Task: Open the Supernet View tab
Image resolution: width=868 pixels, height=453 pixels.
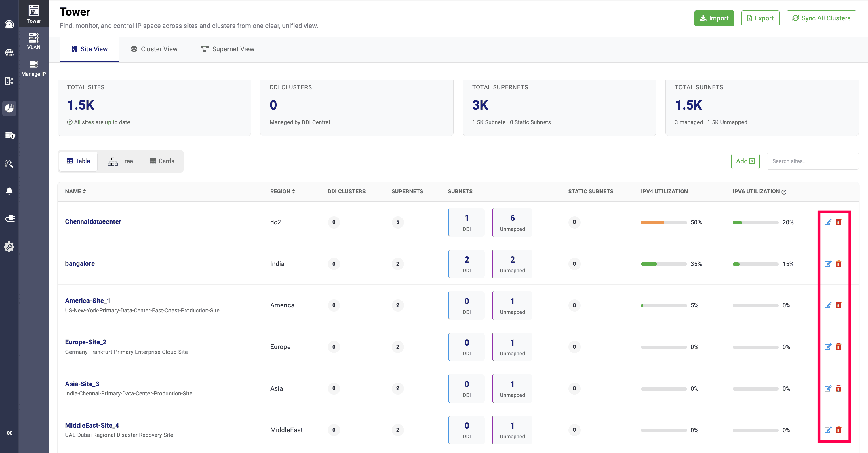Action: pos(227,49)
